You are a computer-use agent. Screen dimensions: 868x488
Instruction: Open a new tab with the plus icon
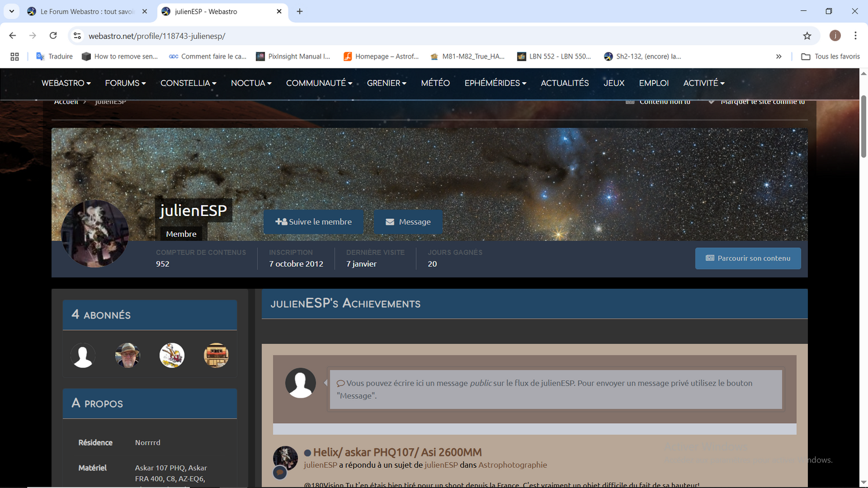299,12
